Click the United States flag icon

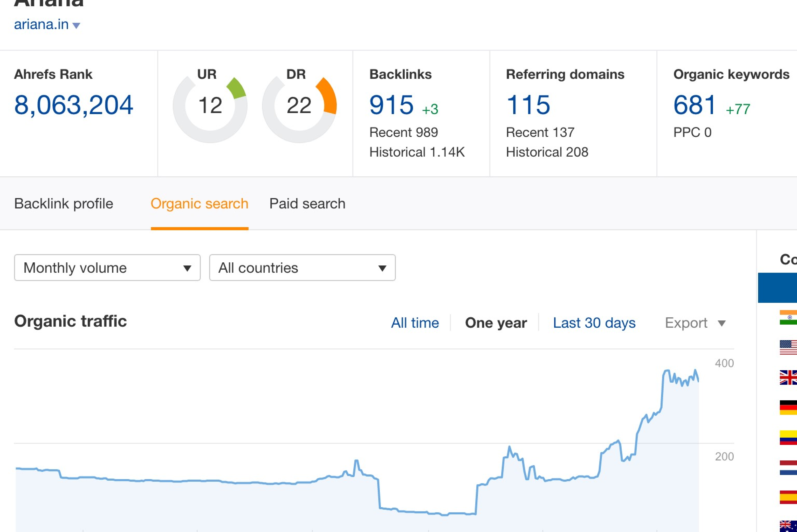[788, 347]
